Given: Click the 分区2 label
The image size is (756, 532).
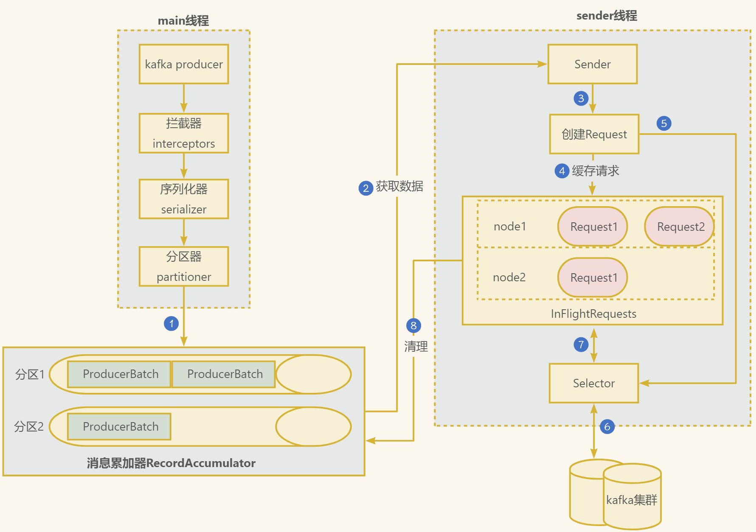Looking at the screenshot, I should [29, 427].
